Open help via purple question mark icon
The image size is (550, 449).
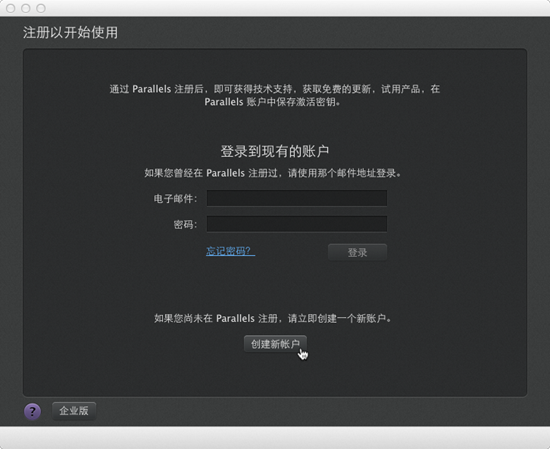[32, 411]
